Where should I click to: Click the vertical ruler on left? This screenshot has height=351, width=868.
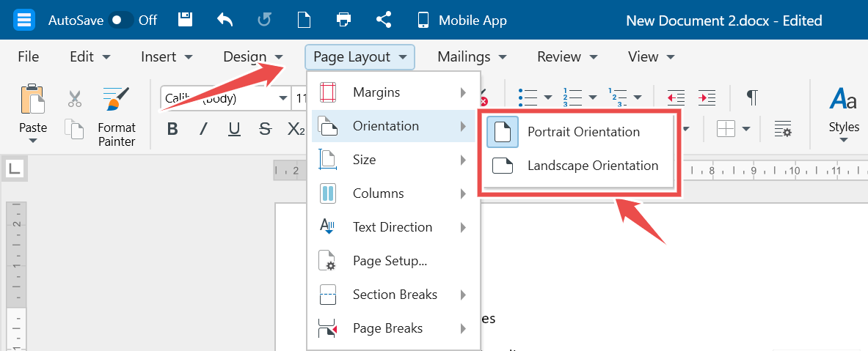pos(17,276)
